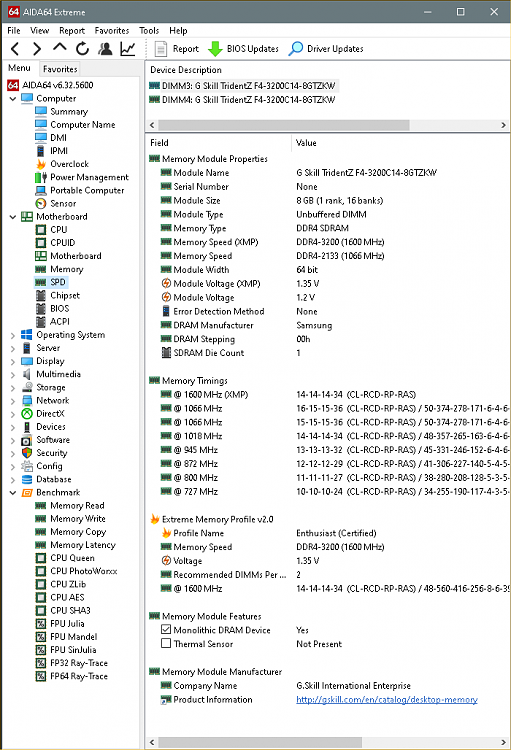Expand the Display node
Viewport: 511px width, 750px height.
tap(13, 362)
